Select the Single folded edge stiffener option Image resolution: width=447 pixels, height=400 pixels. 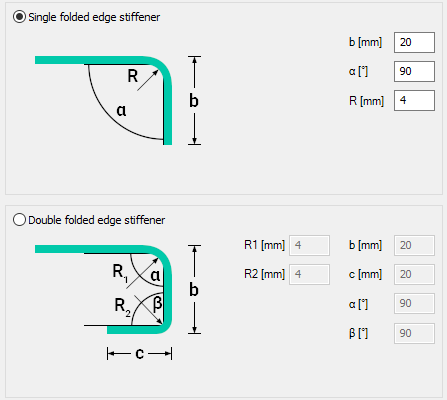coord(19,17)
